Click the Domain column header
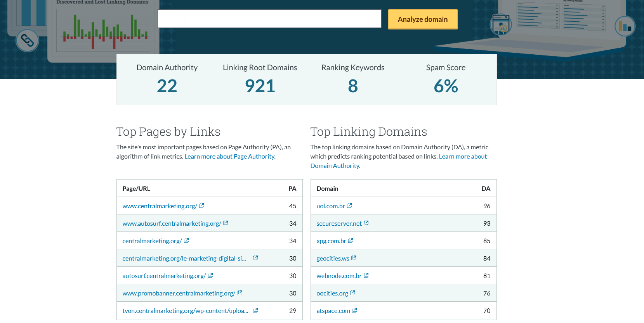This screenshot has width=644, height=323. 327,188
